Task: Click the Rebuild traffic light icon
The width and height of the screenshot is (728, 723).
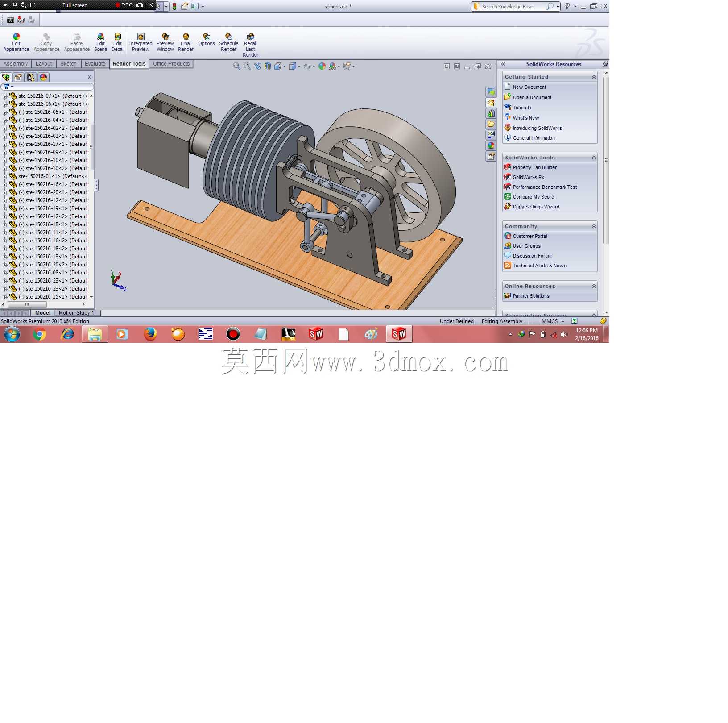Action: pyautogui.click(x=174, y=6)
